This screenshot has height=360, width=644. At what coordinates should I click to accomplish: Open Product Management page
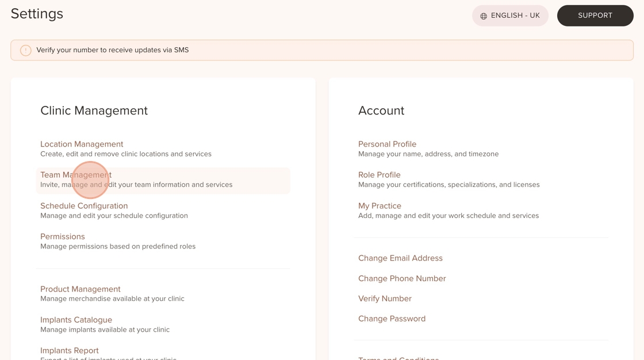click(x=80, y=289)
